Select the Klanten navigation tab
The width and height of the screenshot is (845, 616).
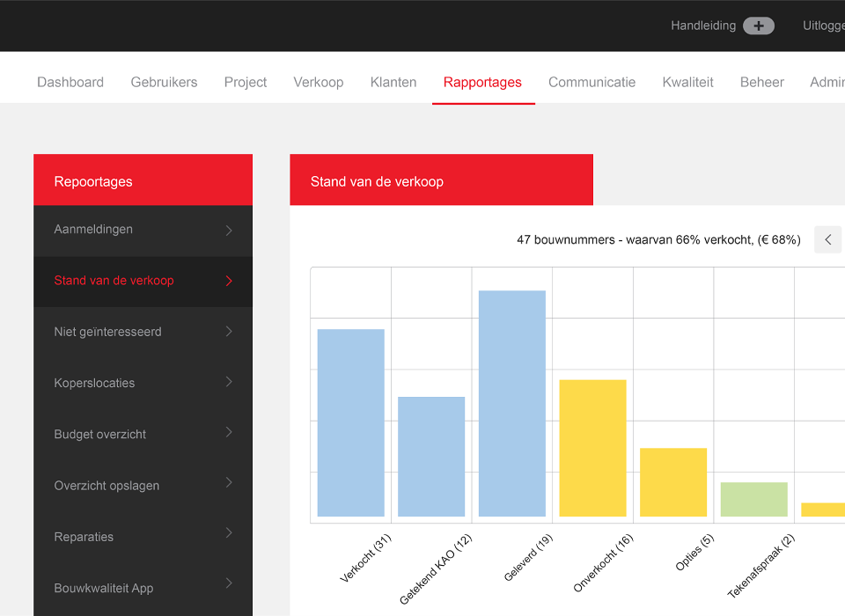click(393, 82)
